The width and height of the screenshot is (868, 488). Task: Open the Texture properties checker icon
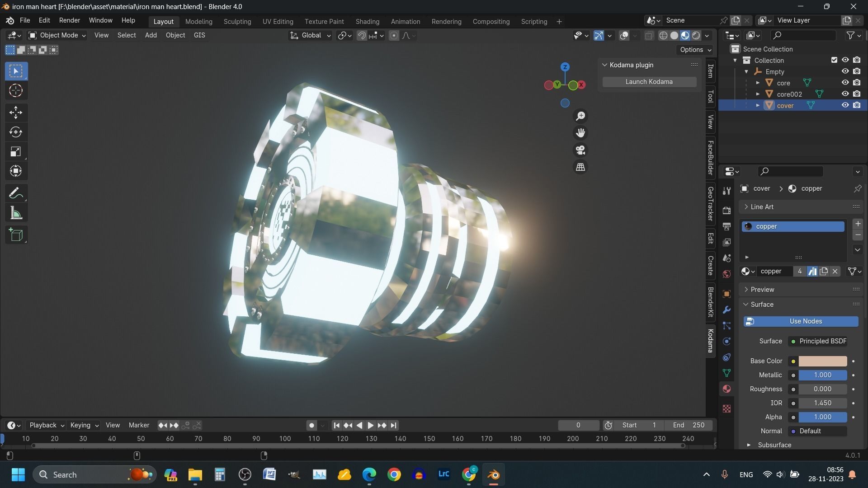click(726, 409)
